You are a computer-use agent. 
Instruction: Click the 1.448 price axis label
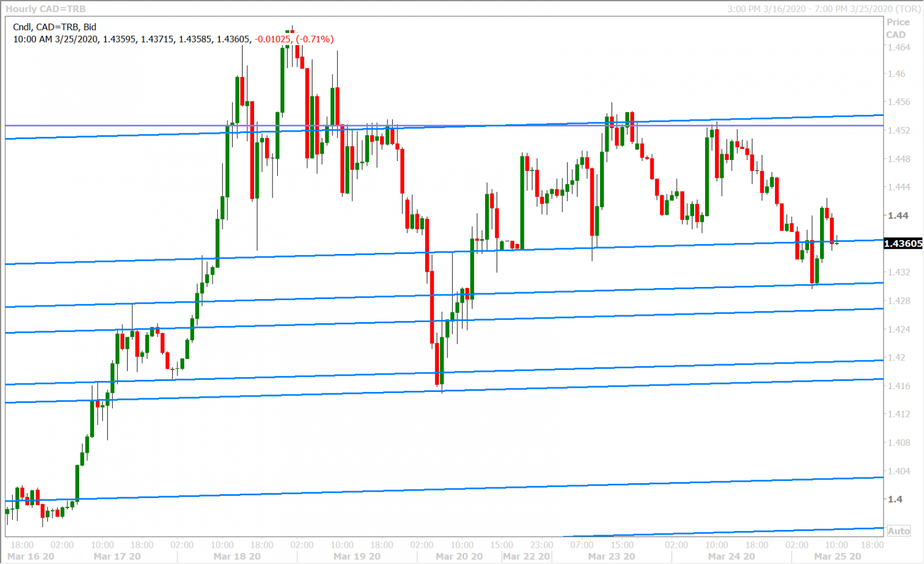[x=899, y=159]
